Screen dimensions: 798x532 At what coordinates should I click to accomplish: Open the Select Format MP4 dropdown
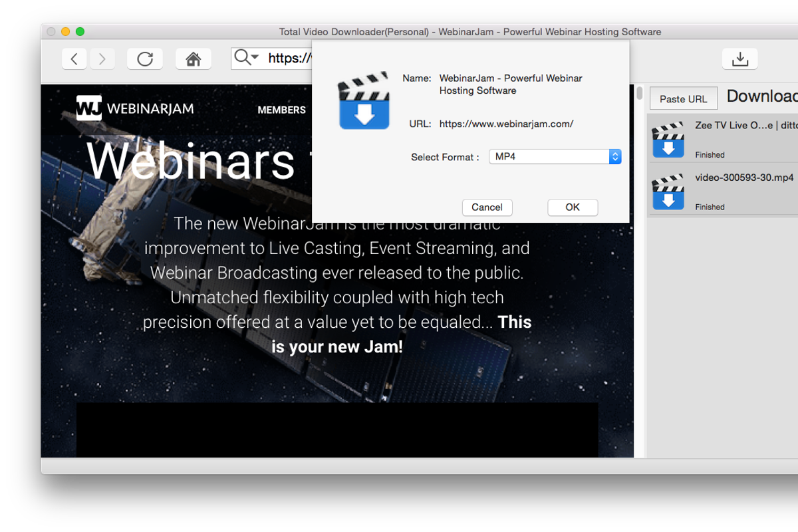click(555, 157)
